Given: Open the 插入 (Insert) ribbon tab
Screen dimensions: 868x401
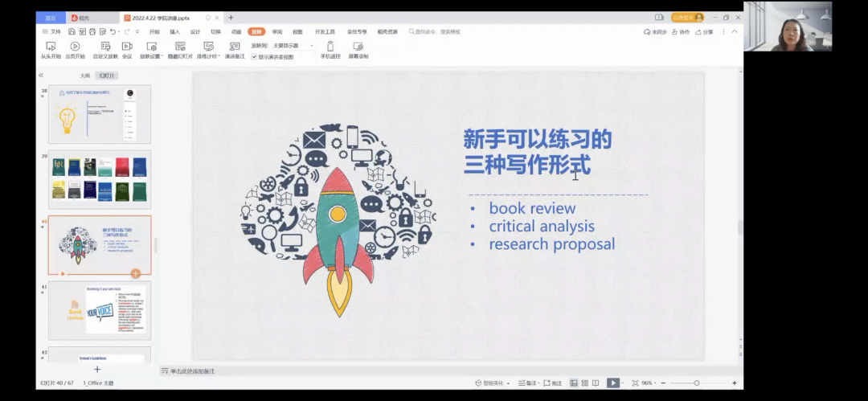Looking at the screenshot, I should click(x=174, y=32).
